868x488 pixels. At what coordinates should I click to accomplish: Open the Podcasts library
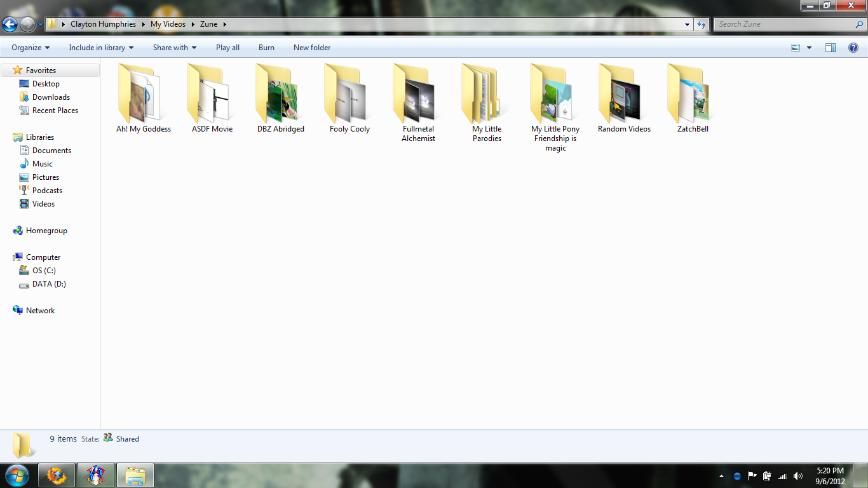(x=47, y=191)
